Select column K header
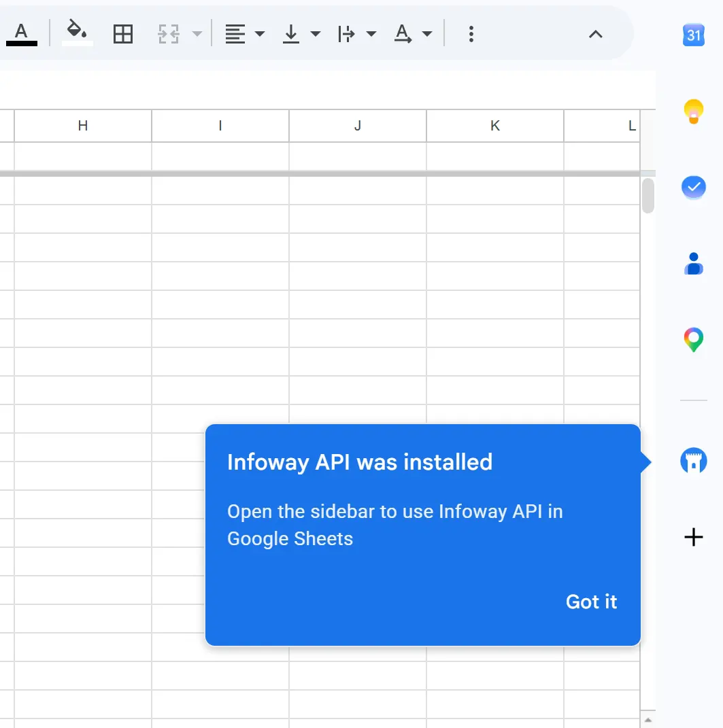Image resolution: width=723 pixels, height=728 pixels. pos(495,126)
